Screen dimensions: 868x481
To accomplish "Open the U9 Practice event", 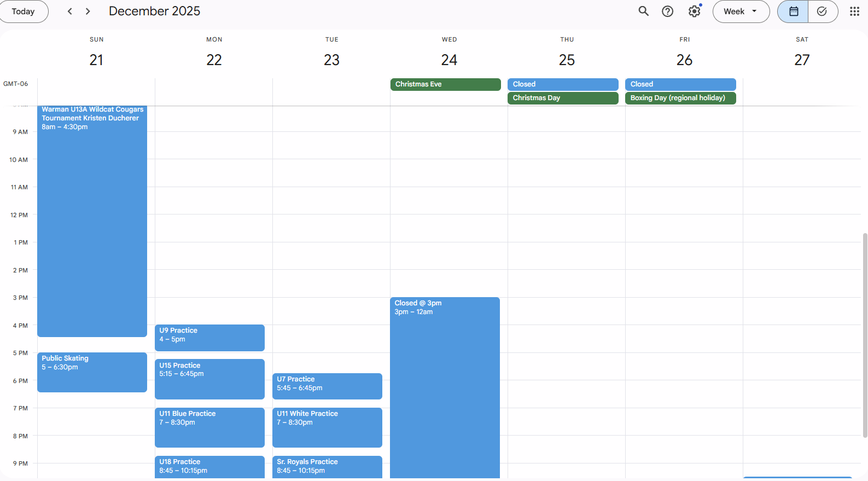I will (x=209, y=338).
